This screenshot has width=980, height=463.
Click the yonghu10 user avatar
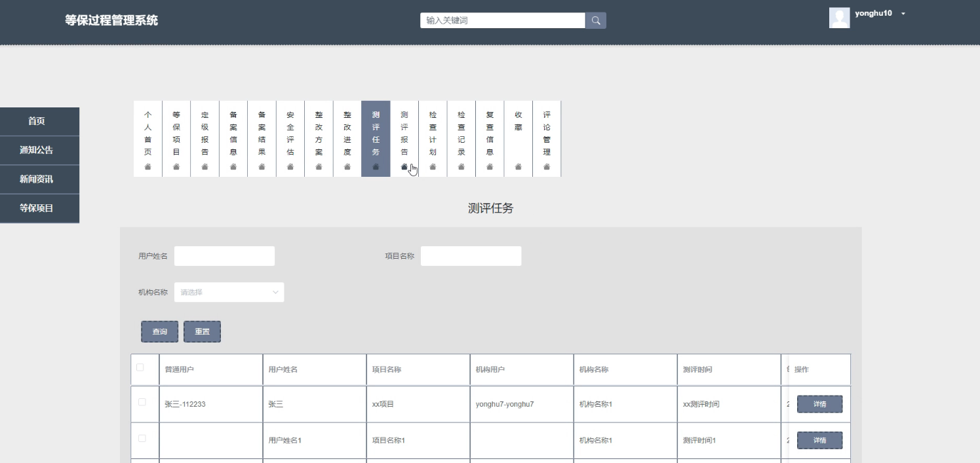click(839, 18)
